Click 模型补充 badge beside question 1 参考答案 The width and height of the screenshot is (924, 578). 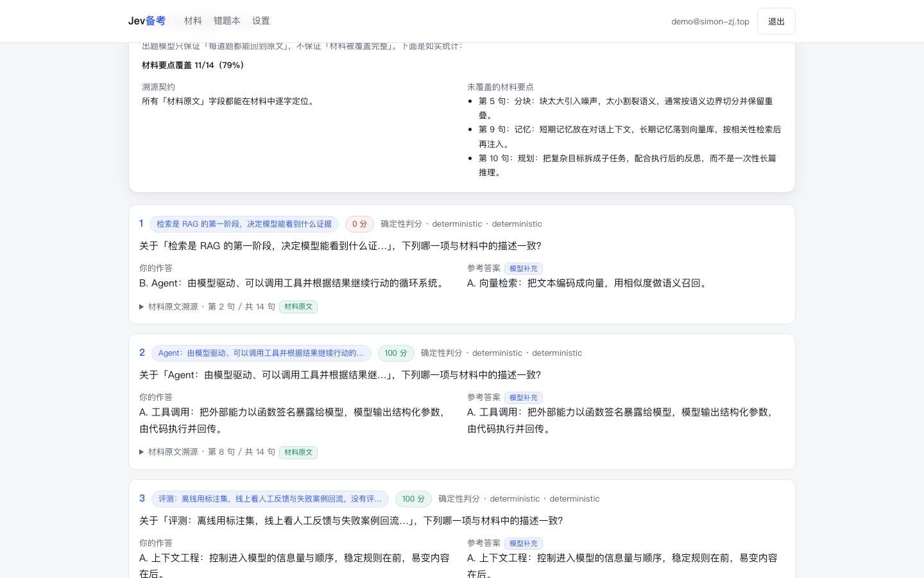pyautogui.click(x=524, y=269)
